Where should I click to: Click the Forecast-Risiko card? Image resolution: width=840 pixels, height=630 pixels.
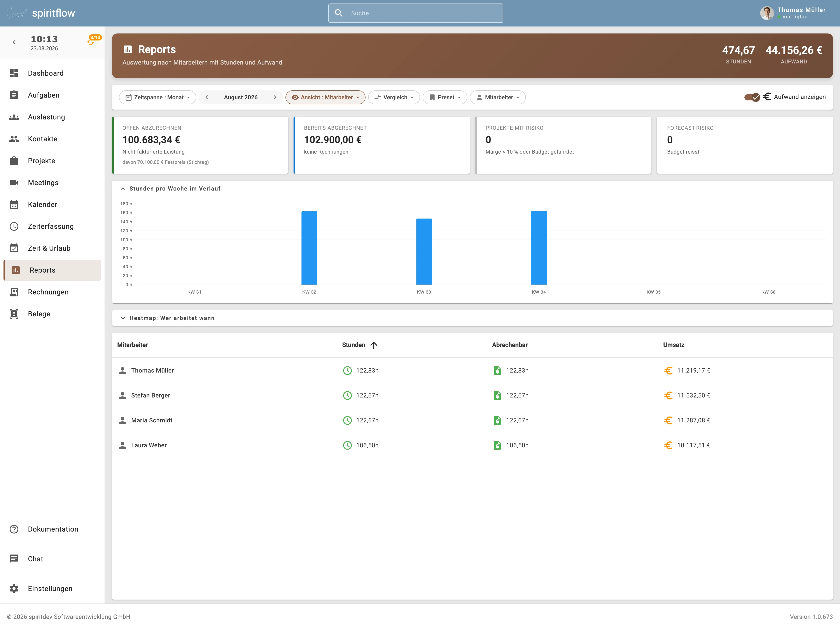745,145
